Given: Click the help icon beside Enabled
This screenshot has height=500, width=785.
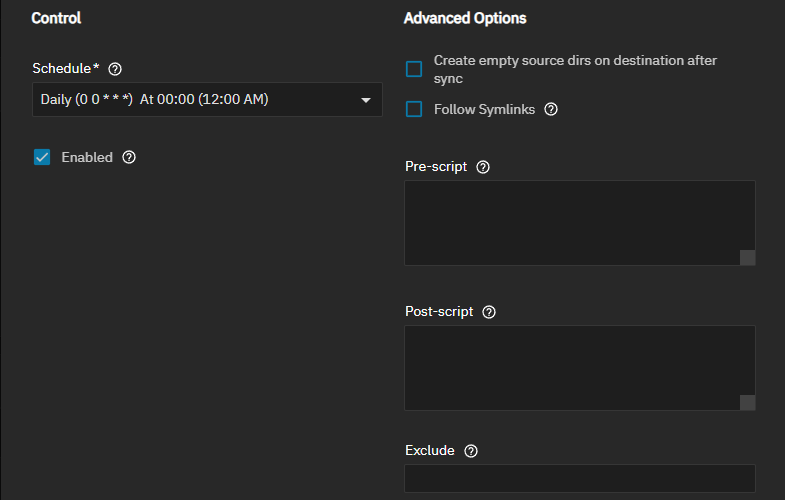Looking at the screenshot, I should (x=129, y=157).
